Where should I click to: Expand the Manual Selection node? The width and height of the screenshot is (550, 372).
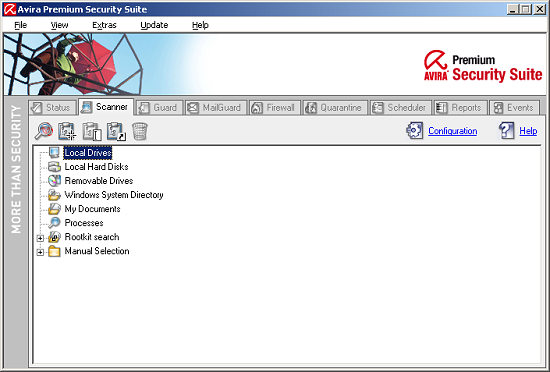(40, 252)
